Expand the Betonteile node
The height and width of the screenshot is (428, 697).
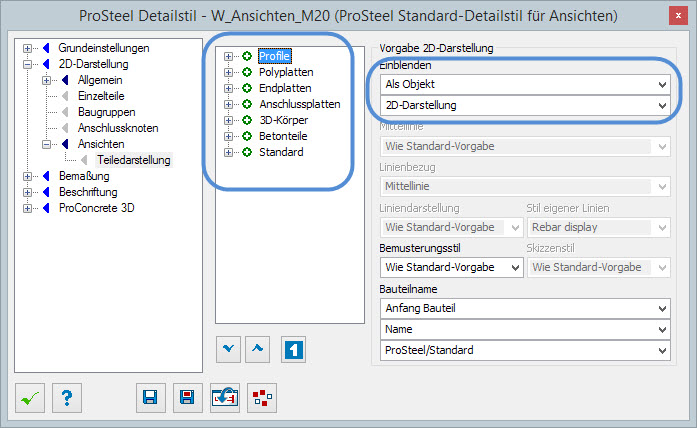click(x=228, y=136)
